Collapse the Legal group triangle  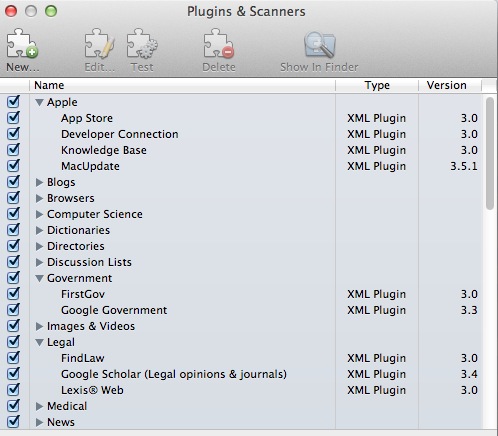39,342
